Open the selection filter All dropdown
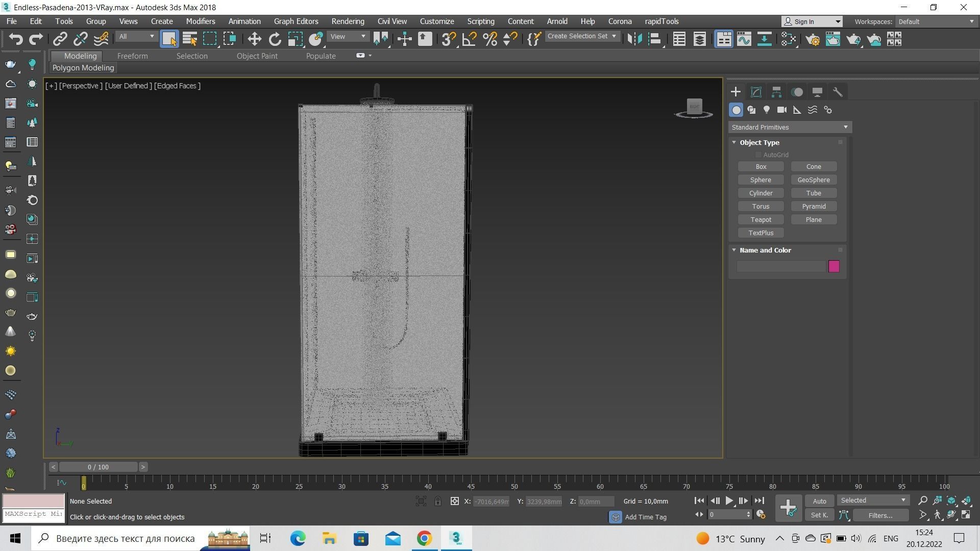This screenshot has height=551, width=980. point(136,37)
